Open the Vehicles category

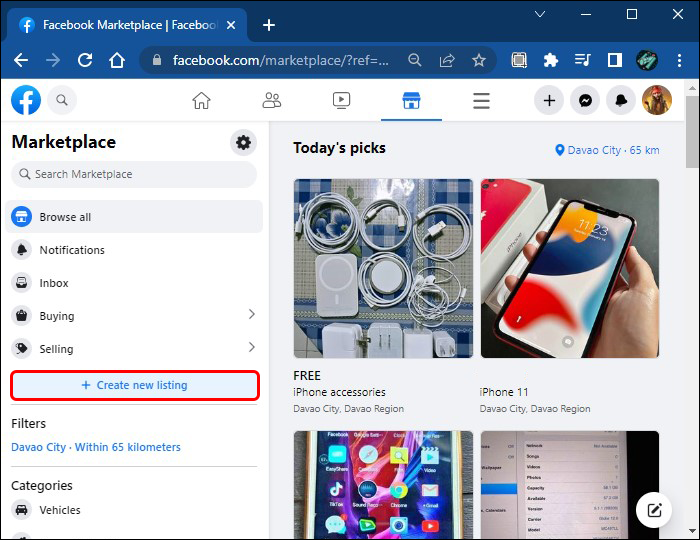pyautogui.click(x=134, y=510)
